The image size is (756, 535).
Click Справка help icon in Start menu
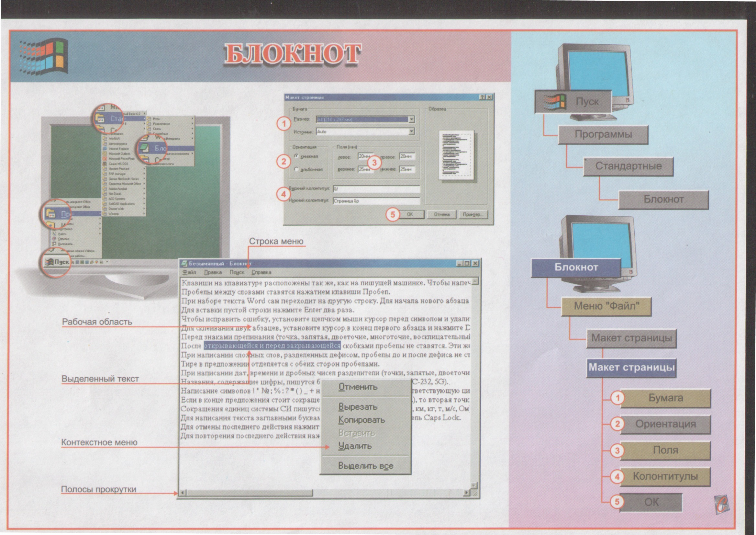point(54,239)
